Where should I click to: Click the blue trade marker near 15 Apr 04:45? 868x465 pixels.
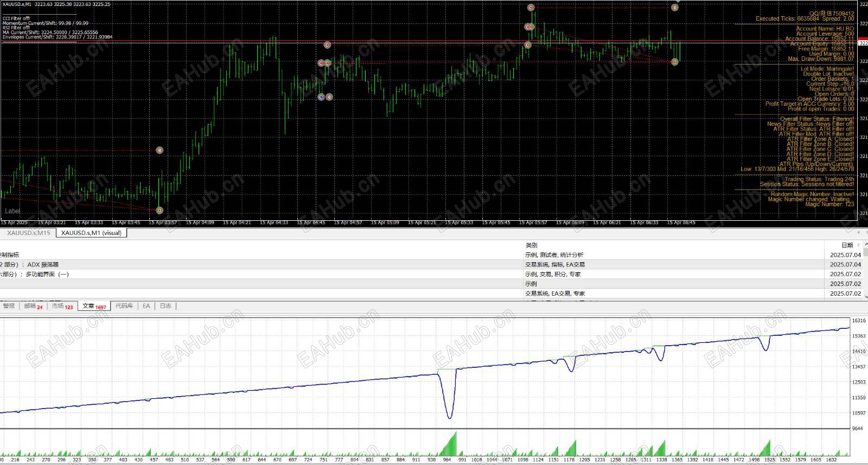click(x=321, y=97)
